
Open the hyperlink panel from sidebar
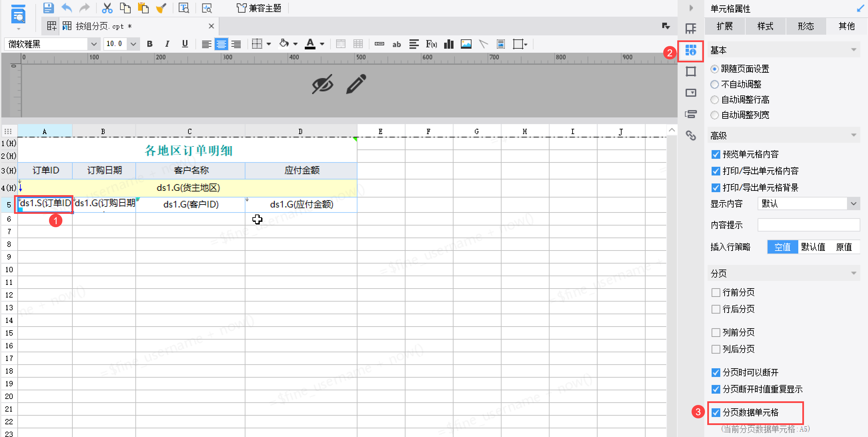pyautogui.click(x=691, y=135)
